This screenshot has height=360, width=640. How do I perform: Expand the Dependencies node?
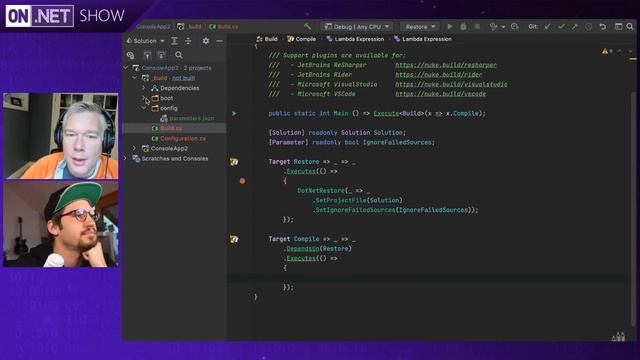[x=144, y=88]
